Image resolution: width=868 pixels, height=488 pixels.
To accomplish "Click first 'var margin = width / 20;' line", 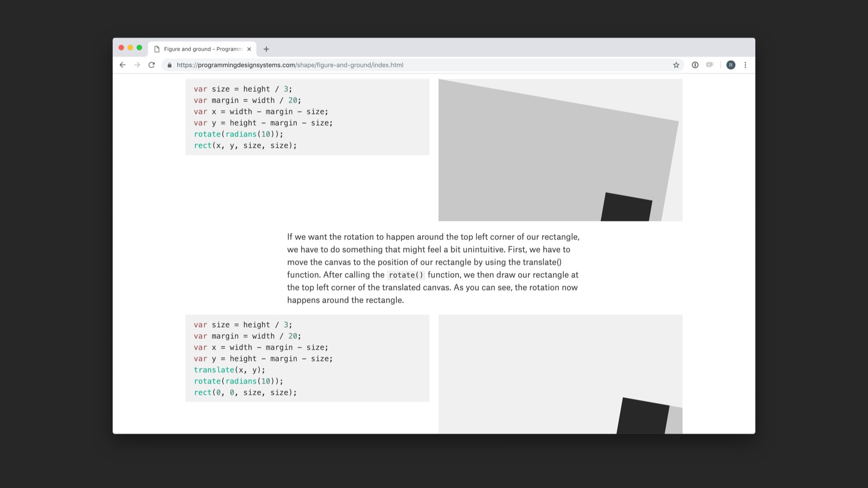I will point(248,100).
